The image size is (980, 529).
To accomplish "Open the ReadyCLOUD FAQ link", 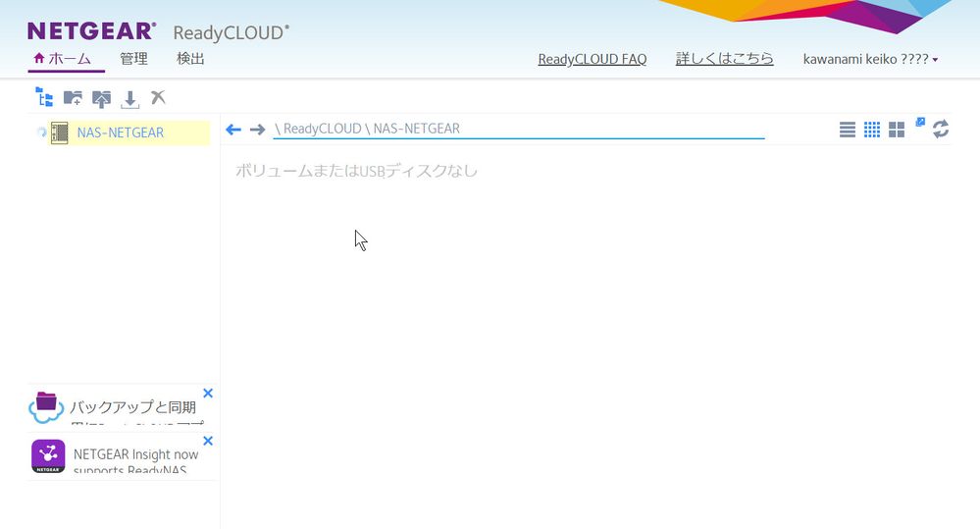I will (x=592, y=60).
